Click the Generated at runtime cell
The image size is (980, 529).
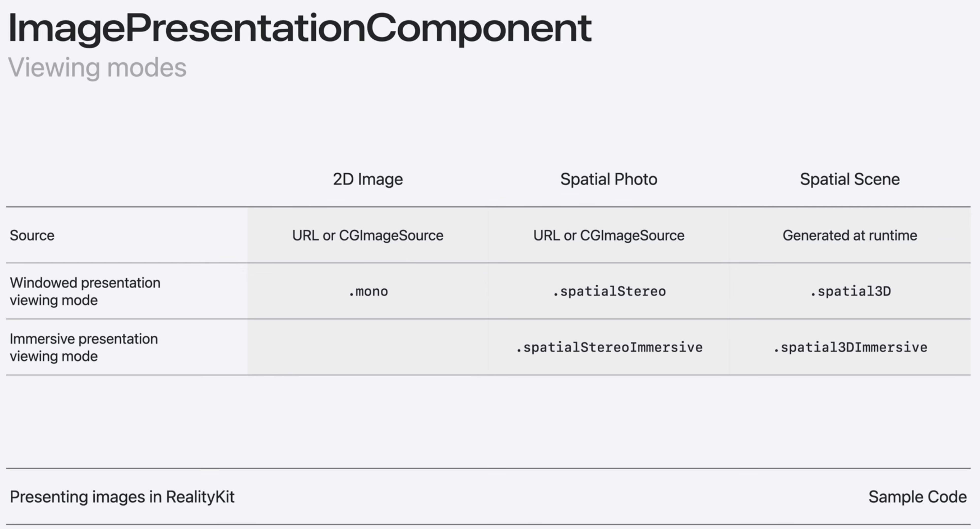point(850,235)
